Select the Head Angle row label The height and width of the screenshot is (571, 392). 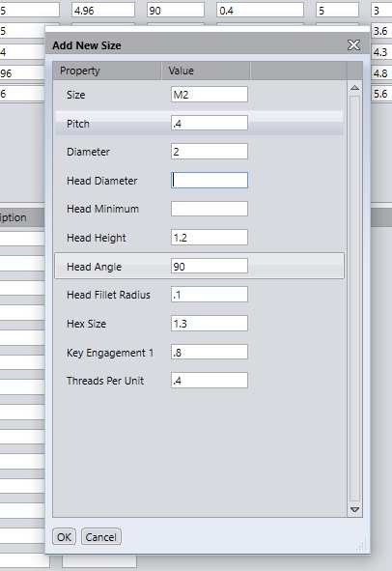point(94,267)
